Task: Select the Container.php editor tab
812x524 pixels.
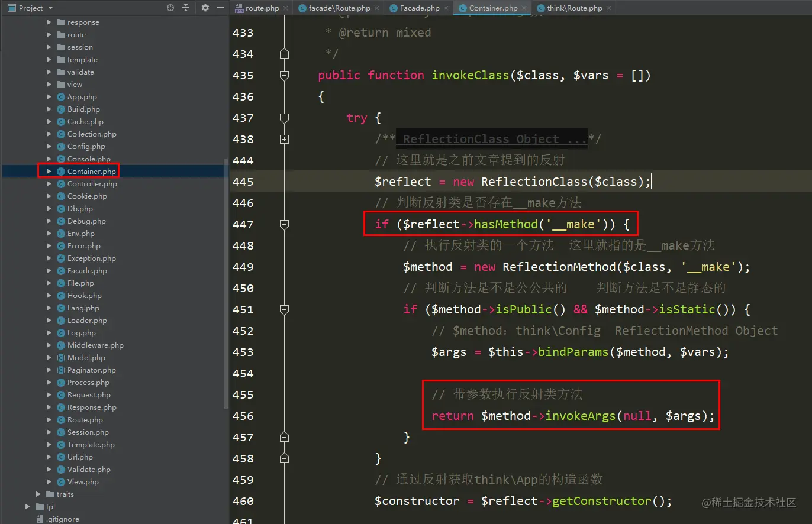Action: [493, 8]
